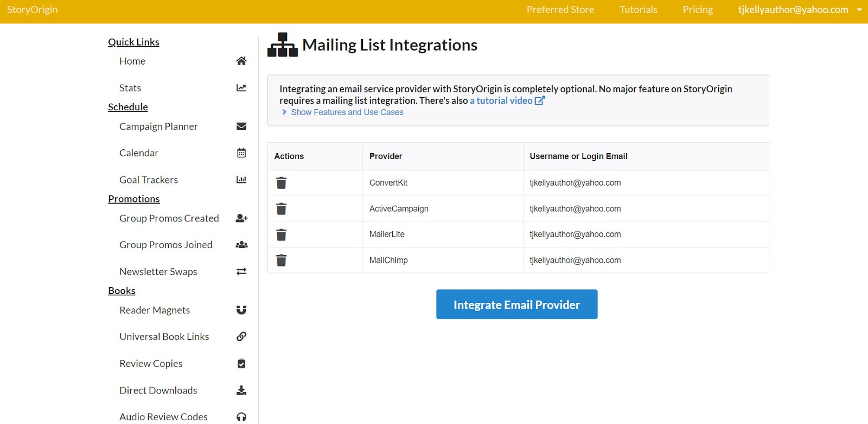The image size is (868, 424).
Task: Click the Mailing List Integrations sitemap icon
Action: 283,45
